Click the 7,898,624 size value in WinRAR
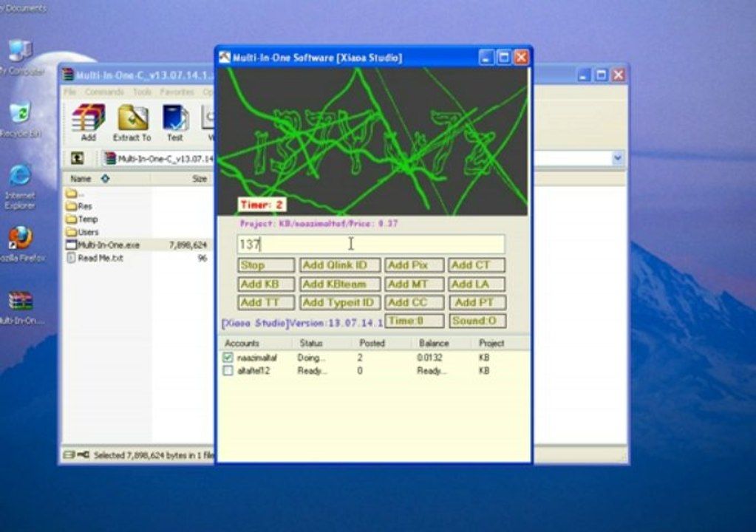This screenshot has height=532, width=756. click(188, 245)
